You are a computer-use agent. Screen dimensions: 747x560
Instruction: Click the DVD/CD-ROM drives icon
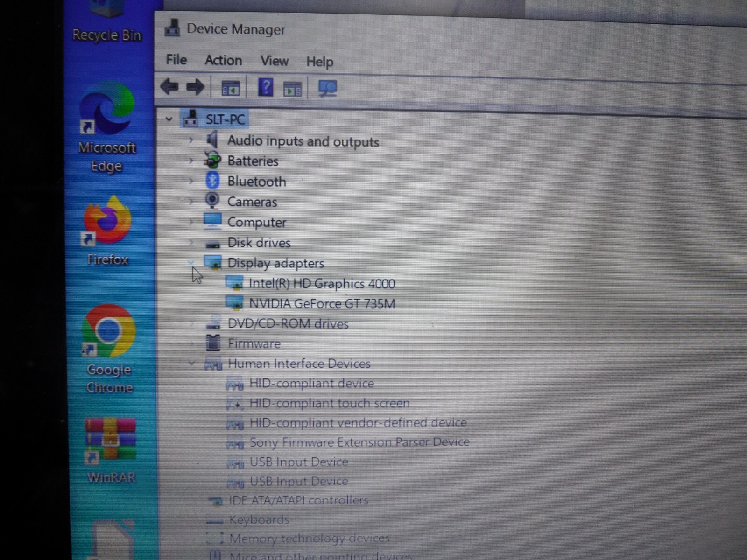(214, 323)
